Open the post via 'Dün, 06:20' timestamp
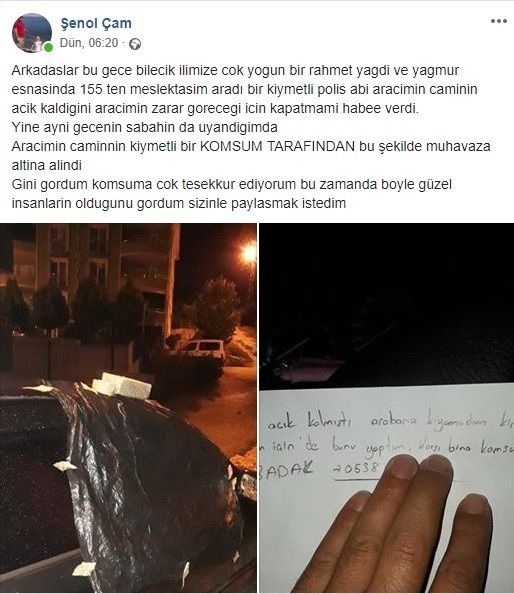514x594 pixels. [x=89, y=43]
